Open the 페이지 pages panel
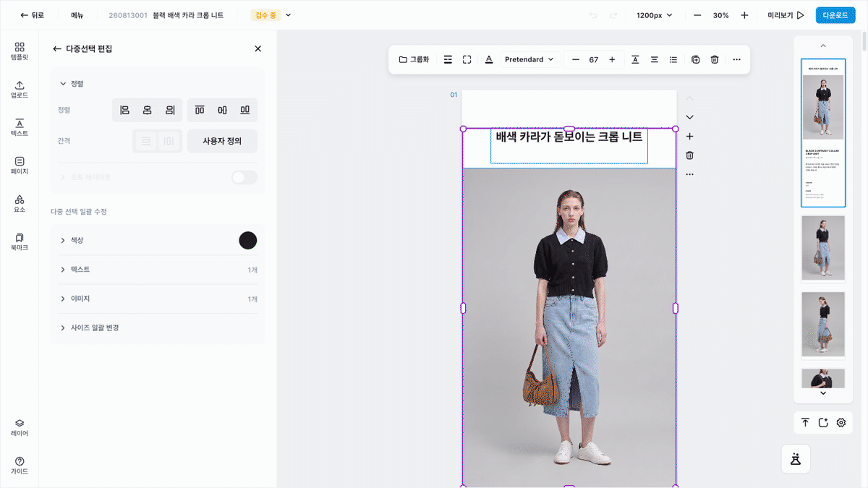The image size is (868, 488). pos(20,166)
